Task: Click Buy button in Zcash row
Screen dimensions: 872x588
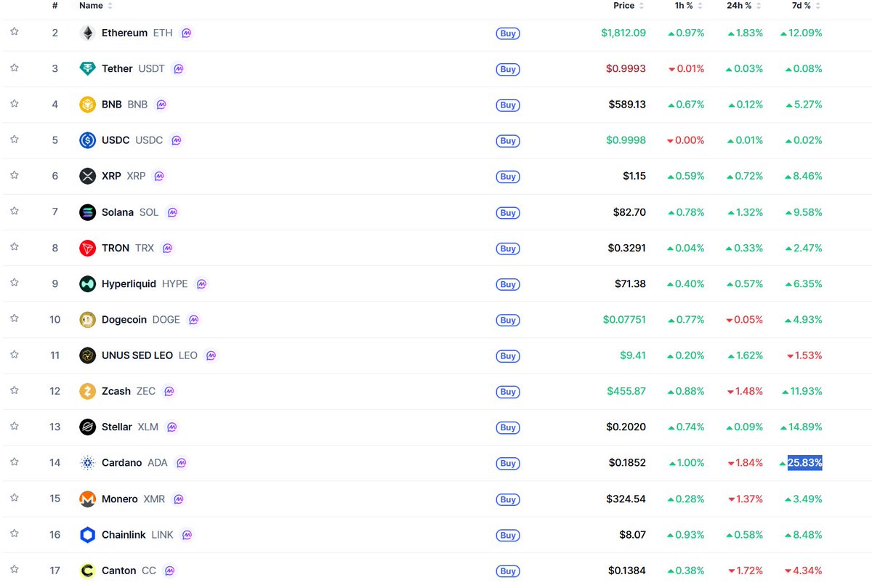Action: [x=508, y=392]
